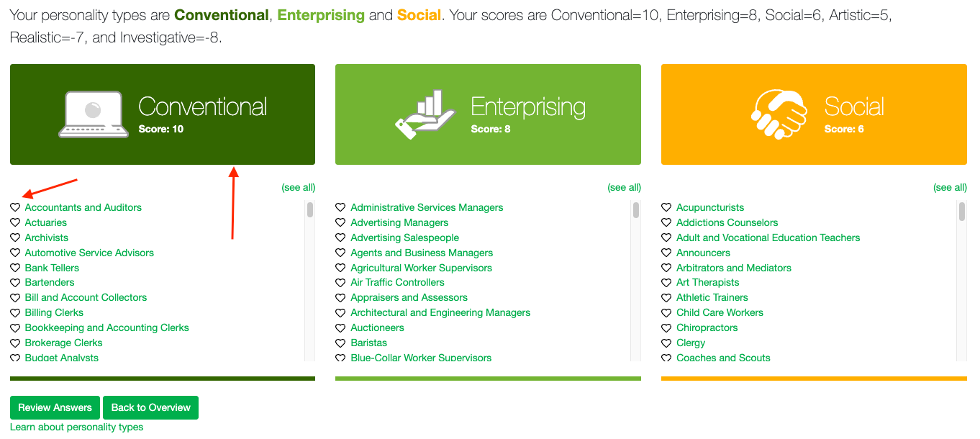Click heart icon beside Art Therapists
The width and height of the screenshot is (980, 439).
point(666,282)
